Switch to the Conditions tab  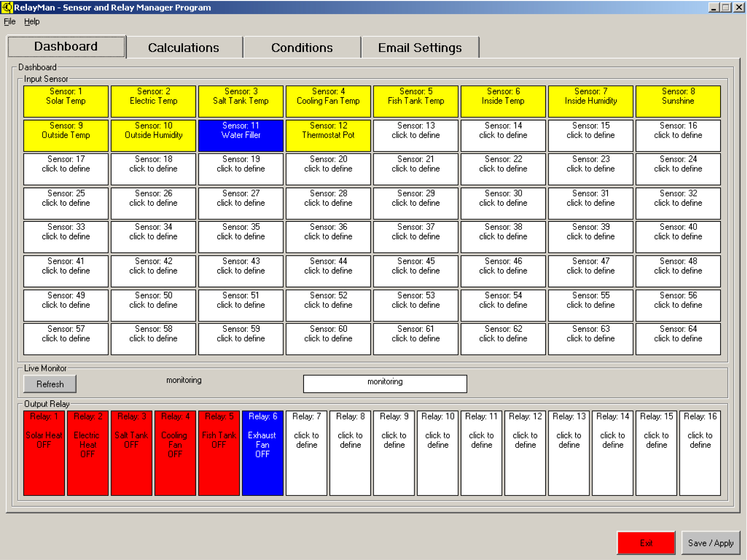(x=302, y=48)
